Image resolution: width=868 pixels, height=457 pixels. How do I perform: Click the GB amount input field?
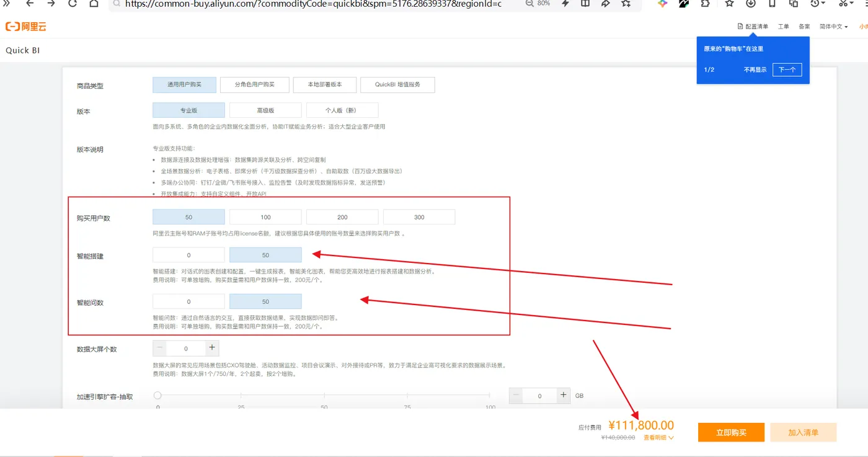[539, 396]
